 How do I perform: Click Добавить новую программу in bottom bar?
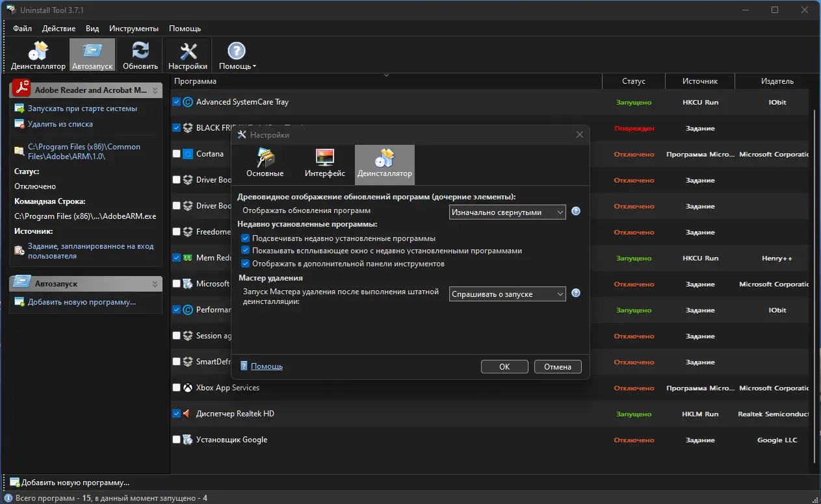click(75, 483)
